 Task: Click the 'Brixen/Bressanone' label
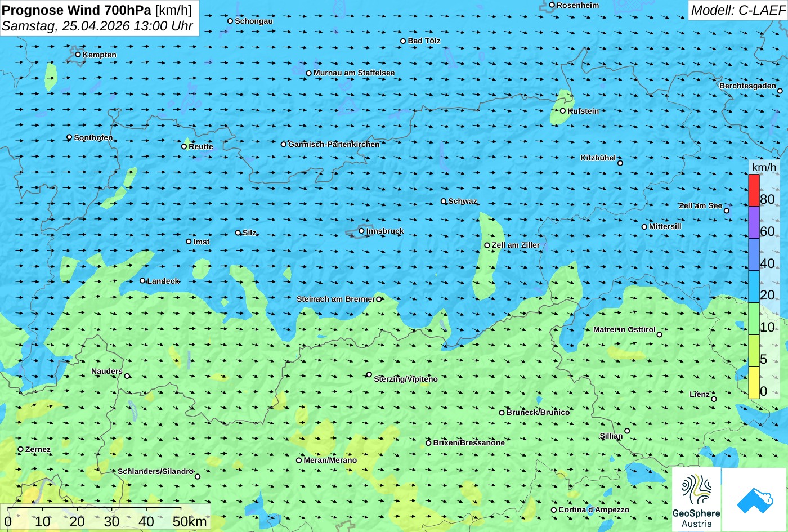click(469, 442)
